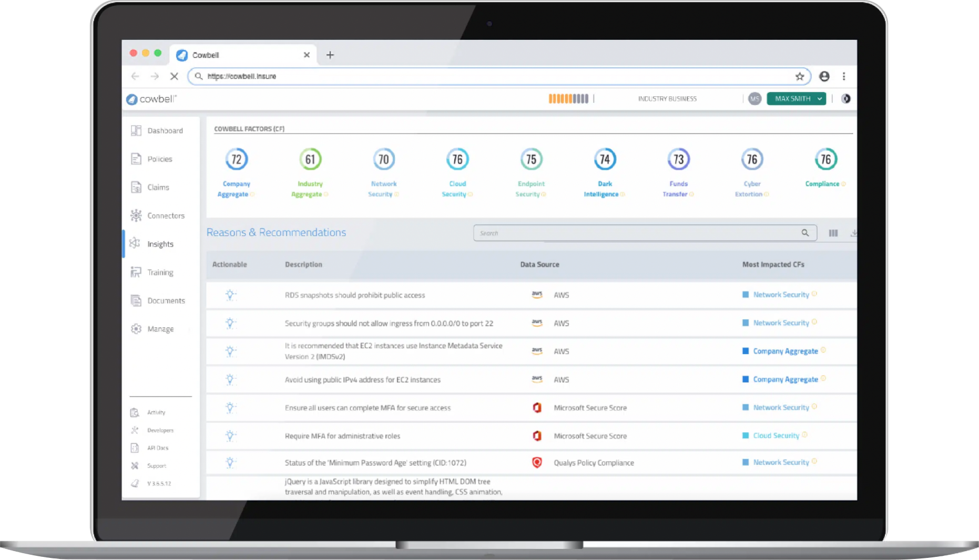Click the info icon next to Compliance
Screen dimensions: 979x560
(843, 184)
